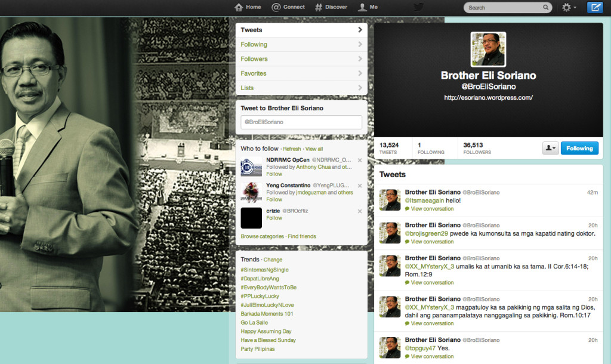Click the search magnifier icon
The width and height of the screenshot is (611, 364).
click(x=545, y=7)
